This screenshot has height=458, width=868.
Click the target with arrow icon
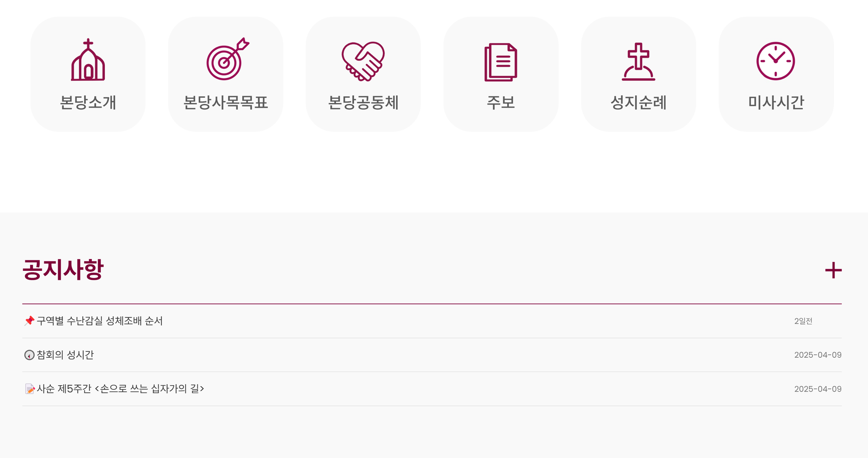[x=227, y=59]
